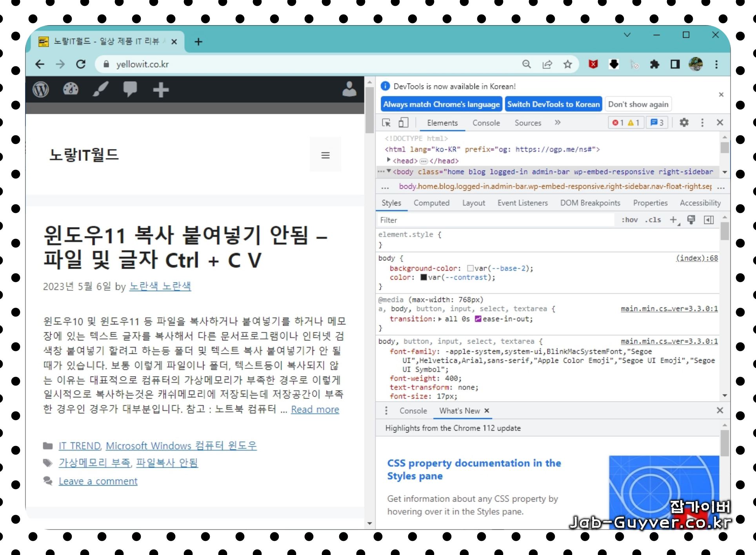This screenshot has height=555, width=756.
Task: Open the Read more link
Action: [x=315, y=409]
